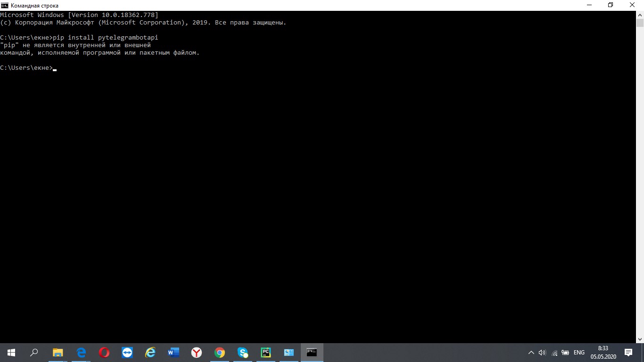Viewport: 644px width, 362px height.
Task: Open the volume control
Action: (542, 353)
